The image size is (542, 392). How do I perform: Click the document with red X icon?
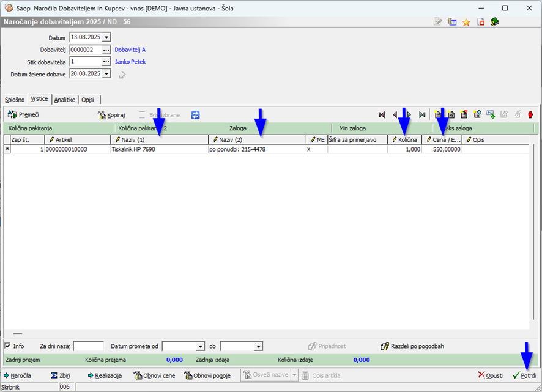click(x=481, y=23)
